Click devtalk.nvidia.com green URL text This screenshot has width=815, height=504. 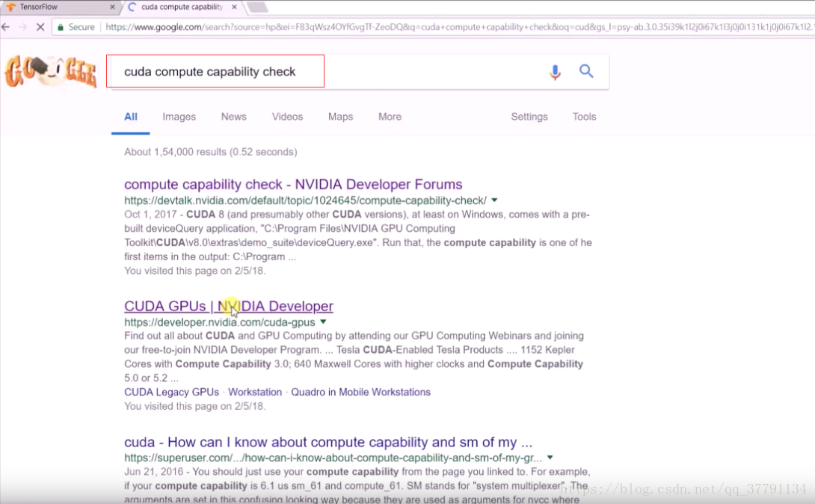click(306, 200)
